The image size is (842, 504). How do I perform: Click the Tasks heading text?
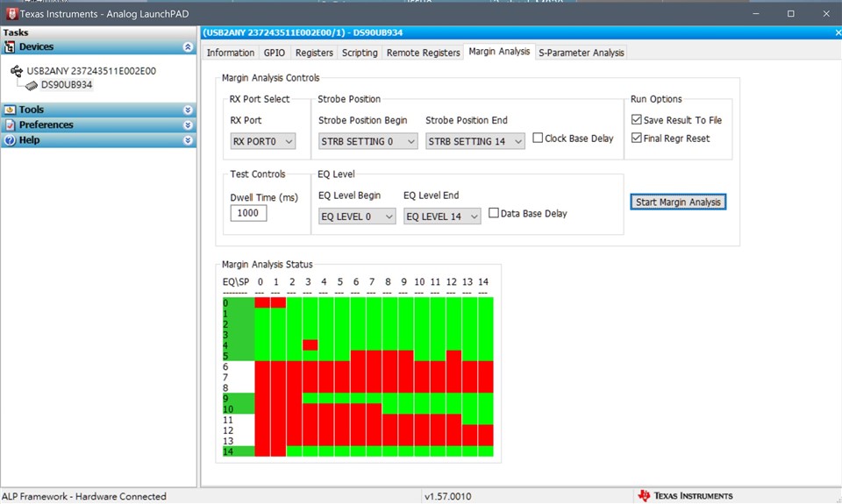tap(16, 32)
